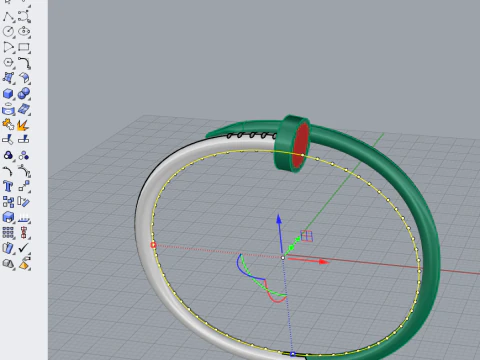Screen dimensions: 480x360
Task: Select the red disc face of clasp
Action: 302,145
